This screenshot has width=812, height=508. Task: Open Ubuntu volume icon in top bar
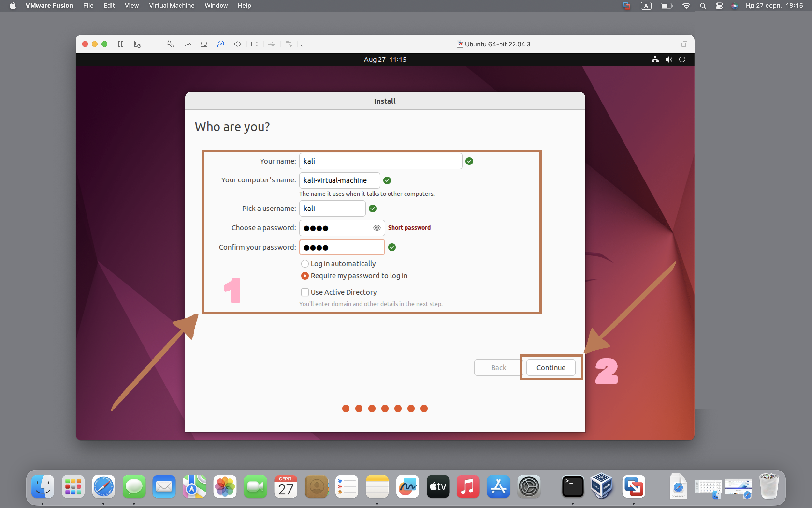(x=669, y=60)
